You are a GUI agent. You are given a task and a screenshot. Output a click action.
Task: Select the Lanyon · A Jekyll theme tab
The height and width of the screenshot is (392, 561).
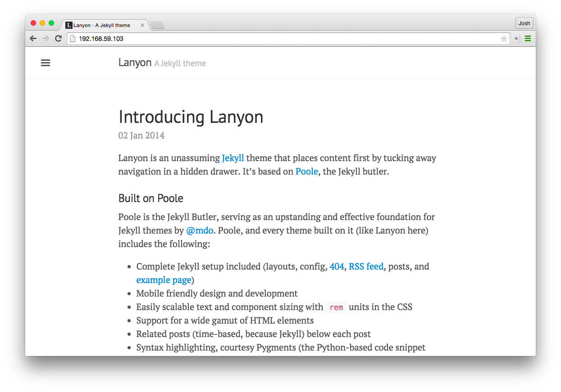104,25
